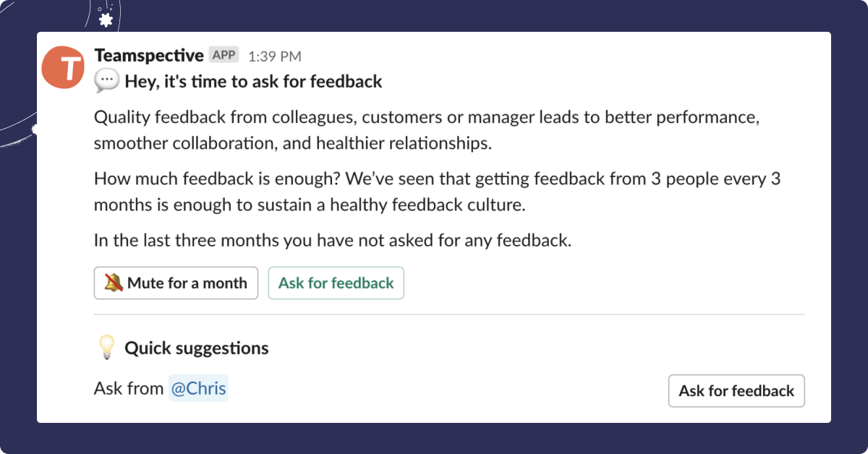Click the lightbulb icon beside Quick suggestions
868x454 pixels.
pos(106,348)
